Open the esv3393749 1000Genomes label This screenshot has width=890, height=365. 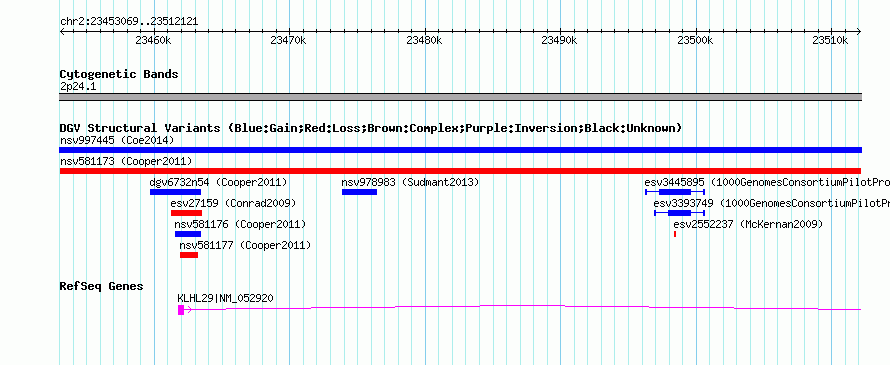(x=771, y=203)
